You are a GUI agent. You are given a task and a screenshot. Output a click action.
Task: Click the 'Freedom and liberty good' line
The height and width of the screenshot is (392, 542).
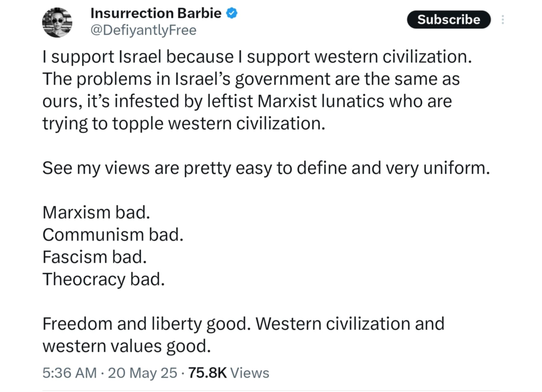(x=243, y=324)
